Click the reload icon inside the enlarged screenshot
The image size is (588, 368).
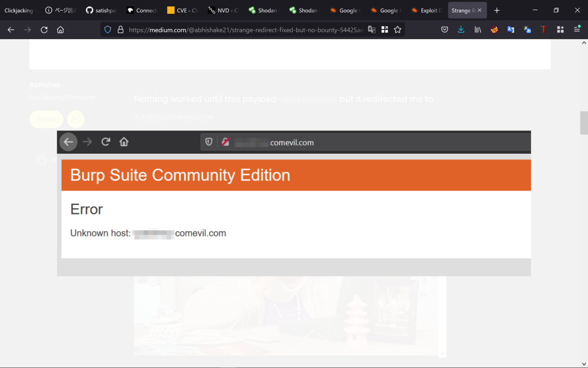(105, 142)
